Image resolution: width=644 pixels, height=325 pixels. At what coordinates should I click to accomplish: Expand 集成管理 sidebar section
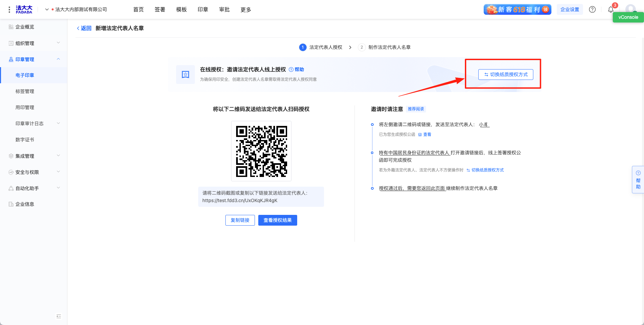click(34, 156)
